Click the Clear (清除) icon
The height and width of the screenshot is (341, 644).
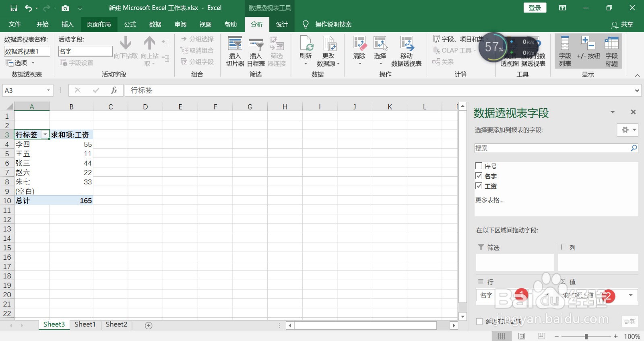tap(359, 43)
